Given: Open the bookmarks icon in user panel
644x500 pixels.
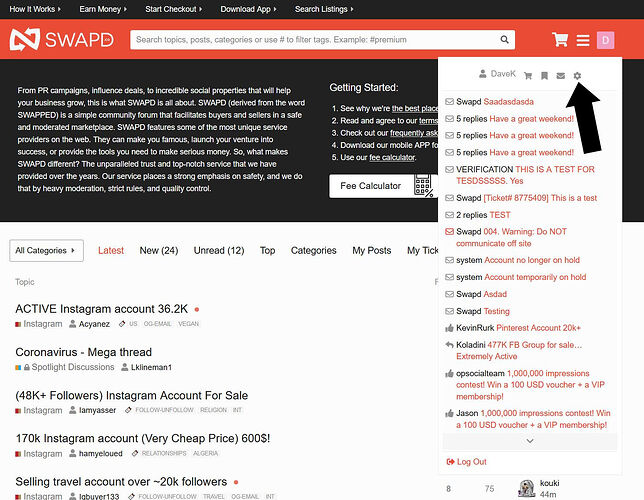Looking at the screenshot, I should click(x=544, y=76).
